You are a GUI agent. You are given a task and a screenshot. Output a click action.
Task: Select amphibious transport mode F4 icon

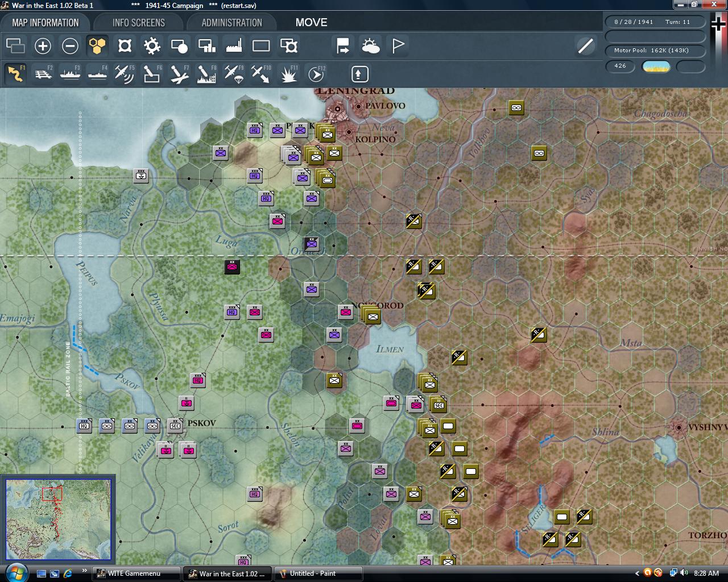click(x=97, y=73)
